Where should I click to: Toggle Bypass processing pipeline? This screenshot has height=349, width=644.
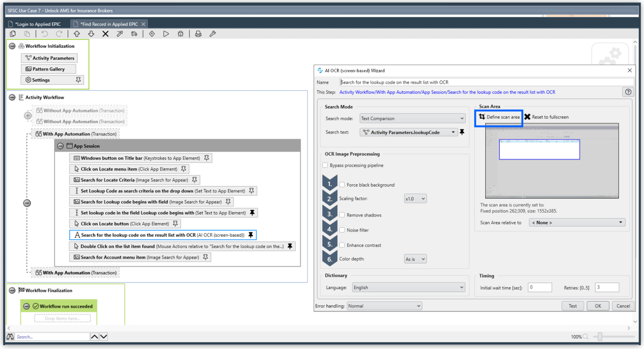(x=325, y=165)
